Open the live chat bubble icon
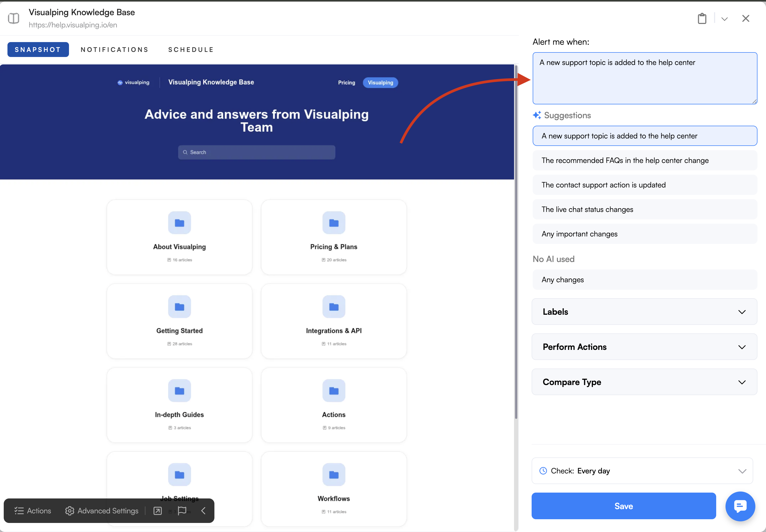This screenshot has height=532, width=766. pos(740,506)
